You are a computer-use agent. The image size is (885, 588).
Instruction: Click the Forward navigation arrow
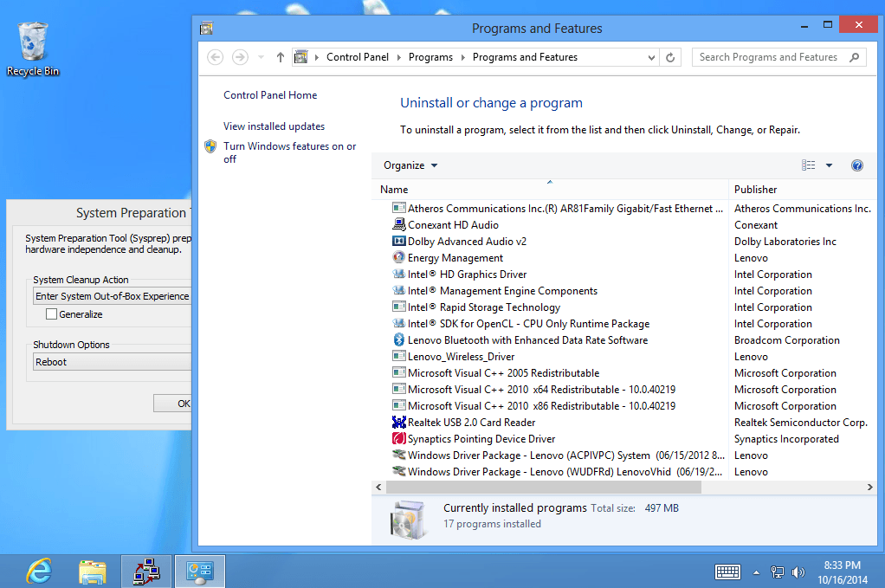pos(240,57)
